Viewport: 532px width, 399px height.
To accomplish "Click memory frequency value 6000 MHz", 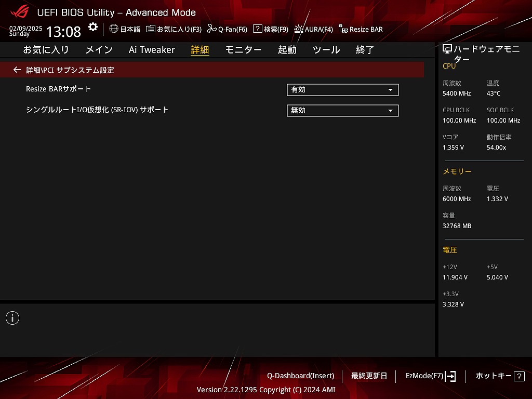I will 457,199.
